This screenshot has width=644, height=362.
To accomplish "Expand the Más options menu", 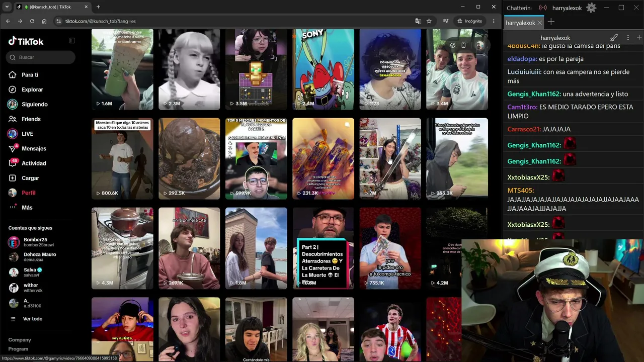I will tap(27, 208).
